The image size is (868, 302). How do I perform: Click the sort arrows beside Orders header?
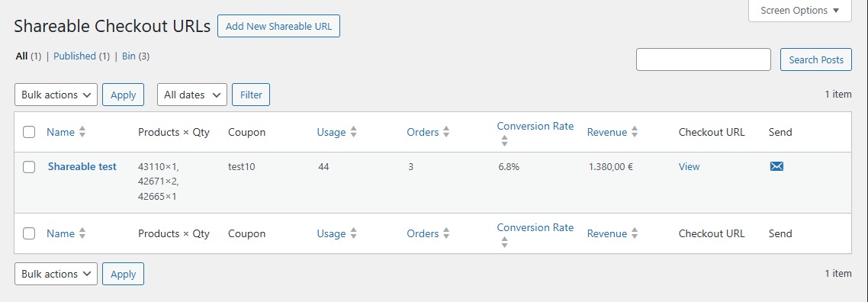[446, 132]
